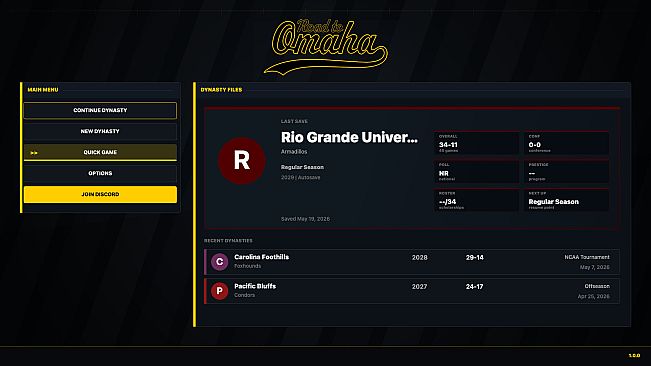Start a New Dynasty
The width and height of the screenshot is (651, 366).
click(x=100, y=131)
